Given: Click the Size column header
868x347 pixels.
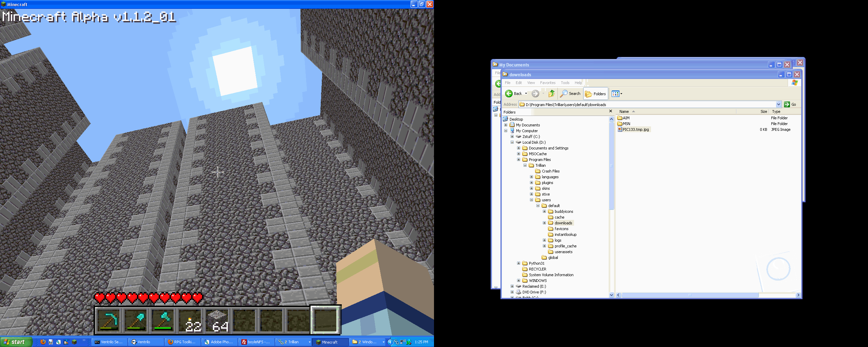Looking at the screenshot, I should (752, 111).
